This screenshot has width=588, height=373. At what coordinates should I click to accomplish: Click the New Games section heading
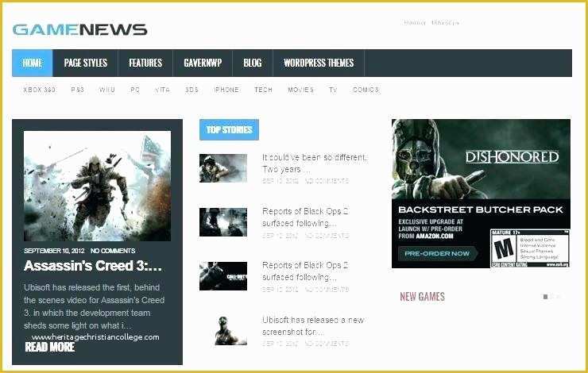coord(422,297)
